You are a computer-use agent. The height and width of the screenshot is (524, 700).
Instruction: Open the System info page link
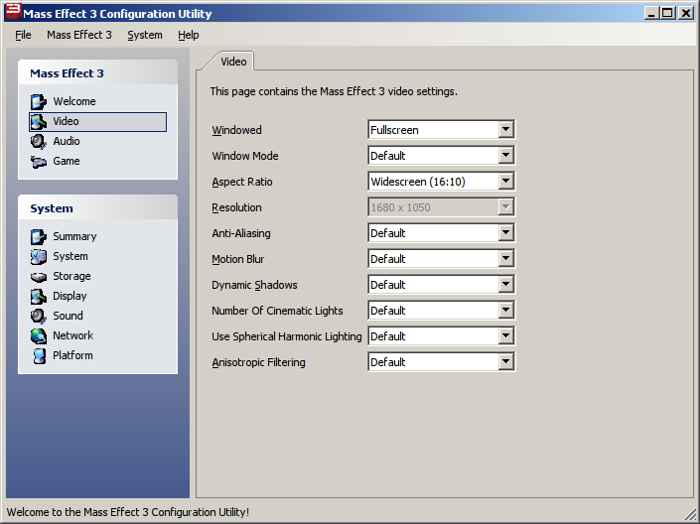point(71,257)
